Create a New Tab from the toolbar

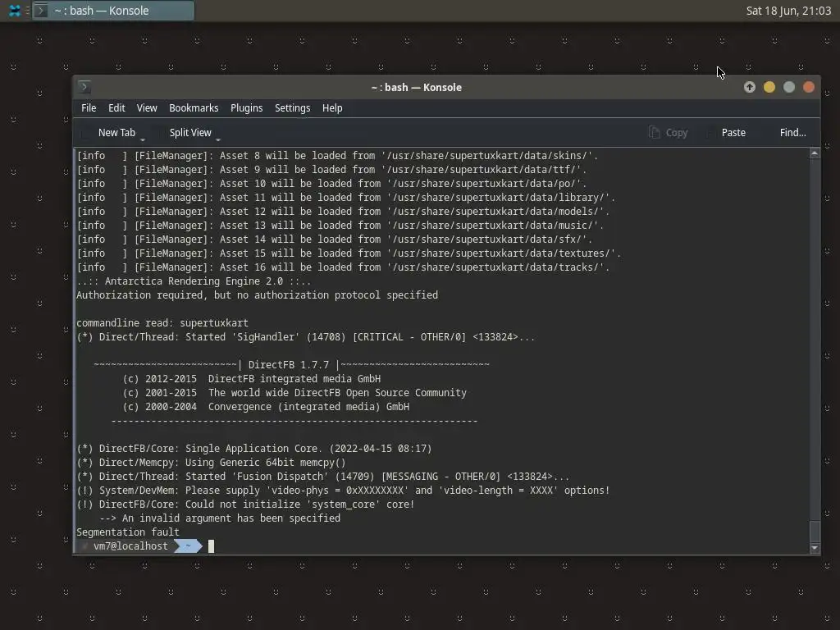coord(116,132)
